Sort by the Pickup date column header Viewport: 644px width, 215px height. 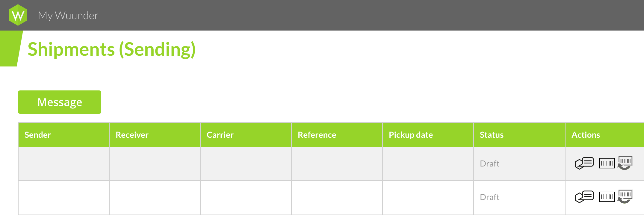pos(411,135)
